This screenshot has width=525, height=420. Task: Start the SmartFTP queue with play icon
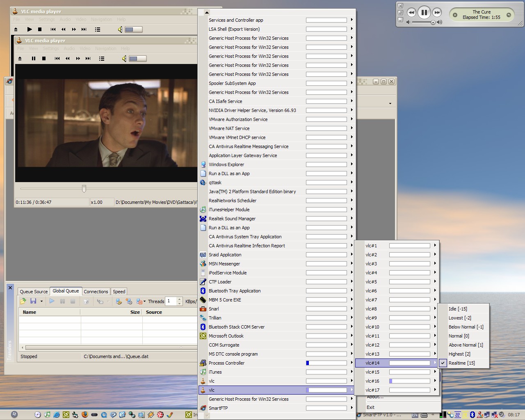pyautogui.click(x=52, y=301)
